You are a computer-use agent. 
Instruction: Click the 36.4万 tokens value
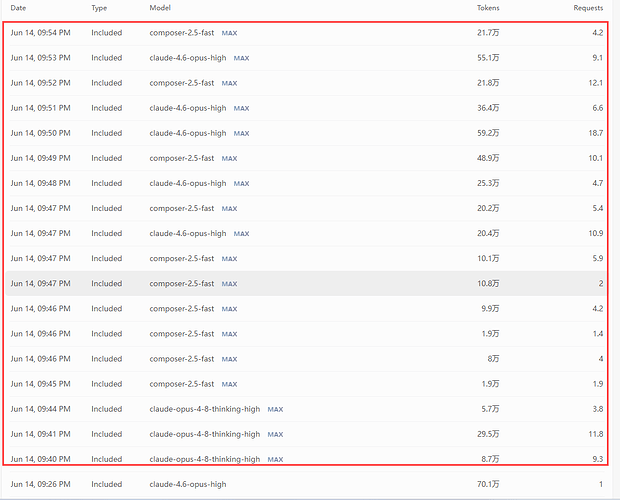tap(488, 108)
